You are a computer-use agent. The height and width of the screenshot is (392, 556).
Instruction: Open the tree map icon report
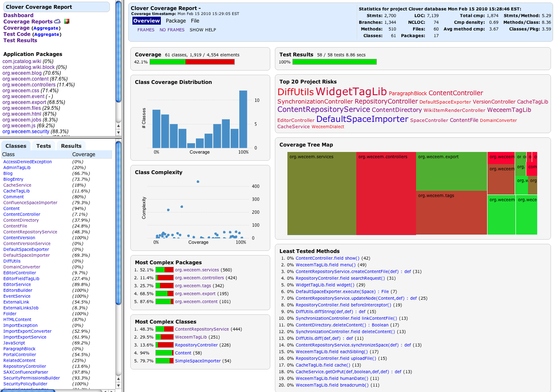[66, 21]
